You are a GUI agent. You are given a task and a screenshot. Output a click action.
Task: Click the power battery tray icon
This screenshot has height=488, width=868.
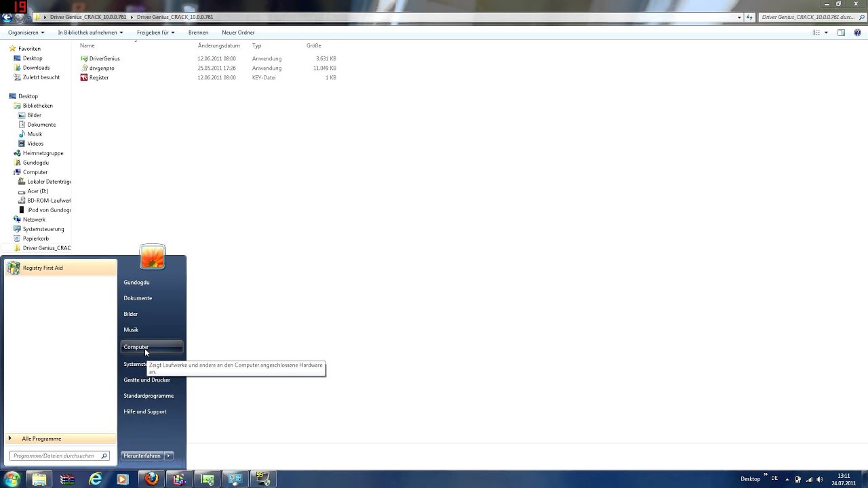tap(797, 479)
